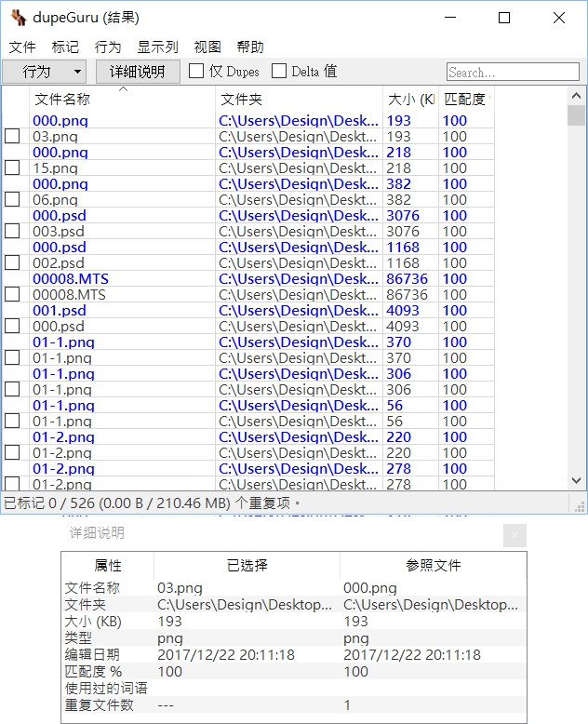Select the 06.png file name
588x724 pixels.
coord(55,200)
